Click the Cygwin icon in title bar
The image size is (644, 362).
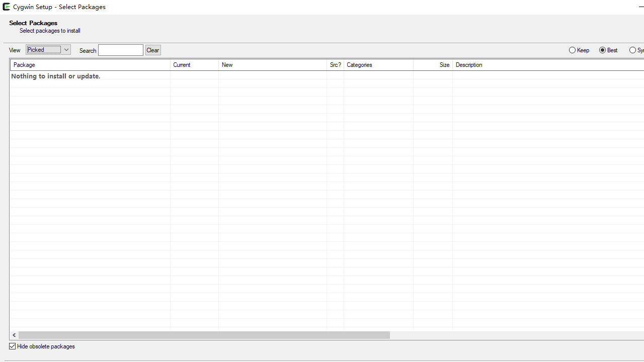pyautogui.click(x=7, y=7)
